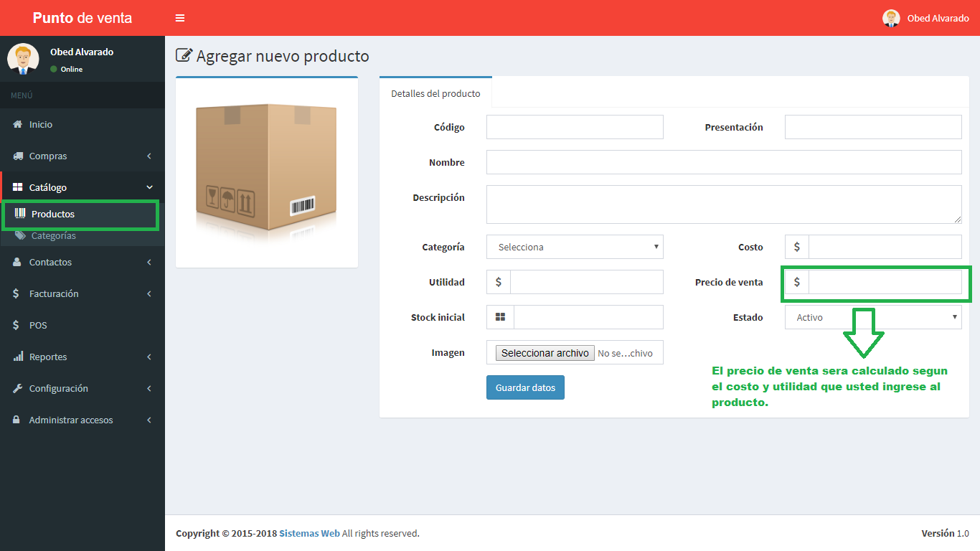Viewport: 980px width, 551px height.
Task: Expand the Compras menu chevron
Action: (149, 156)
